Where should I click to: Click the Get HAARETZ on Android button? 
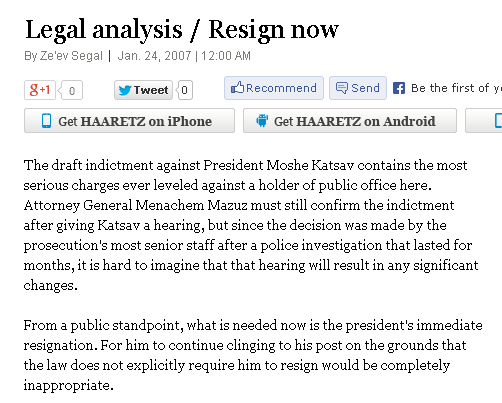[350, 121]
